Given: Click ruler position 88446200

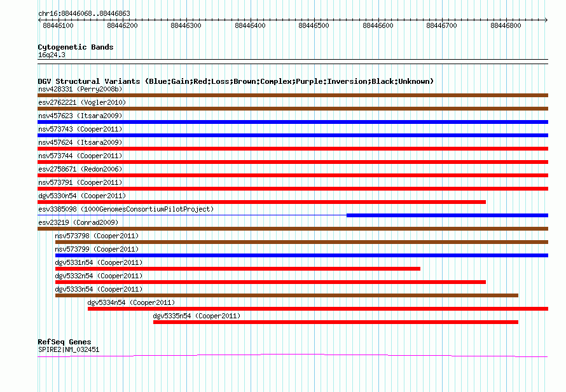Looking at the screenshot, I should pyautogui.click(x=122, y=25).
